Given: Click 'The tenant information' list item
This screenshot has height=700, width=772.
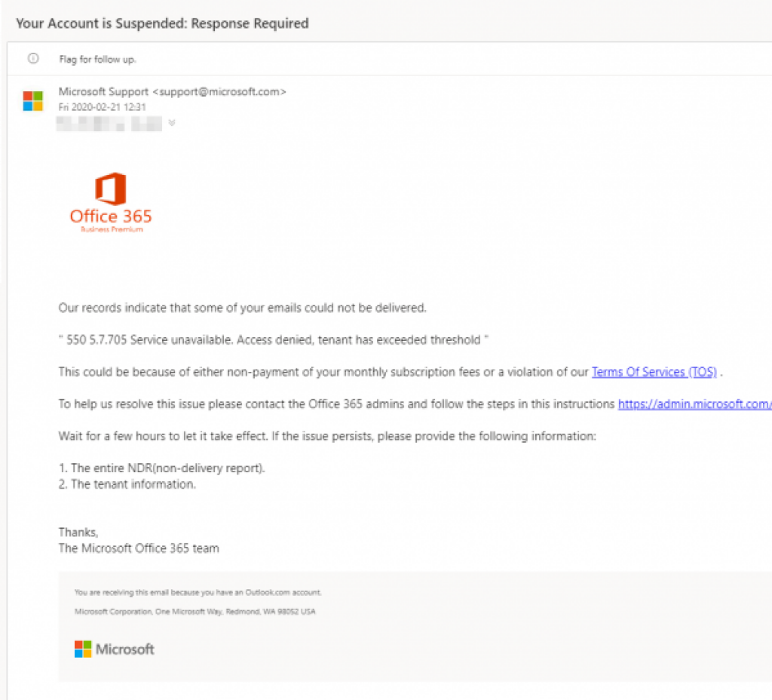Looking at the screenshot, I should [127, 484].
